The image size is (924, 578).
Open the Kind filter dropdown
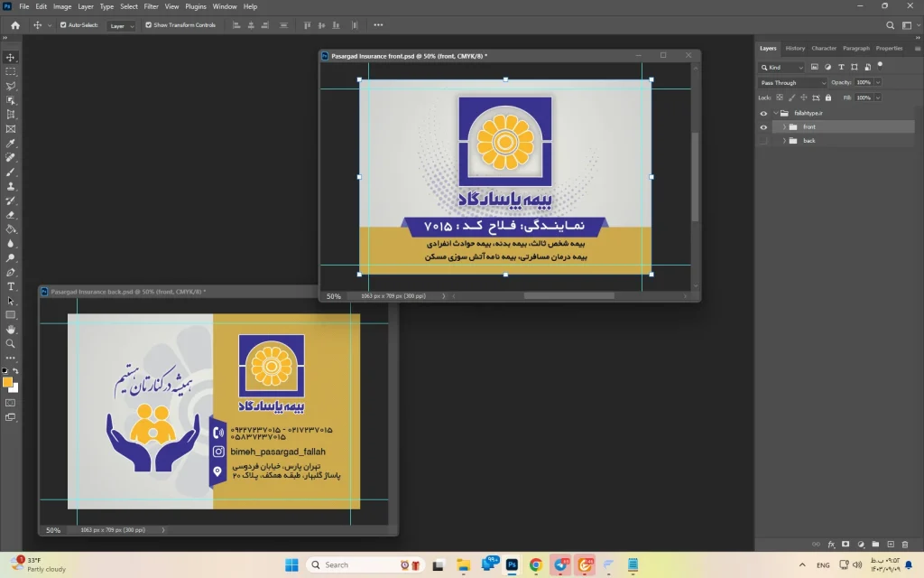[781, 67]
